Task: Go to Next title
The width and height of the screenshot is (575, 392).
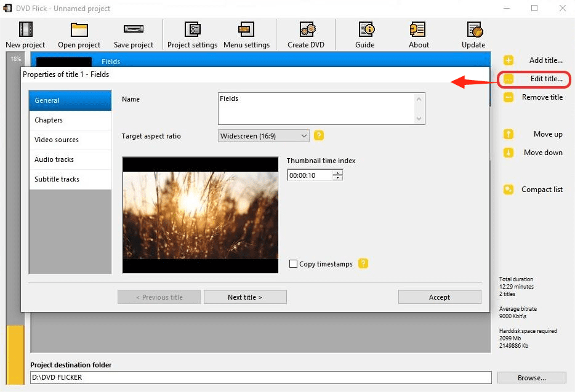Action: (245, 297)
